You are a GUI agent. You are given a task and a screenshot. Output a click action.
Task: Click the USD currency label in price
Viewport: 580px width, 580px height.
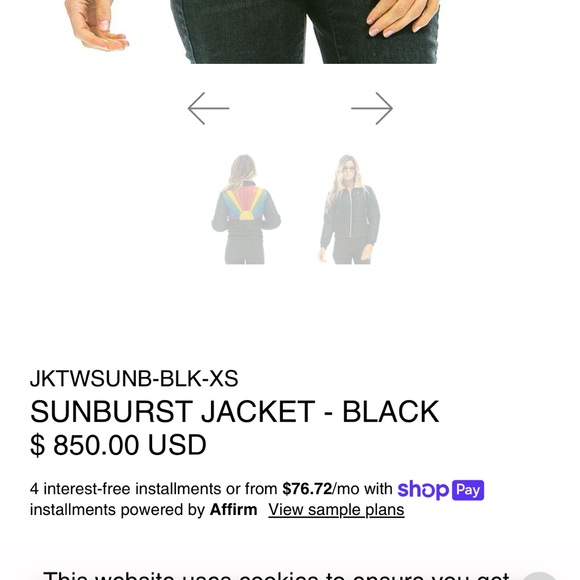pos(177,445)
